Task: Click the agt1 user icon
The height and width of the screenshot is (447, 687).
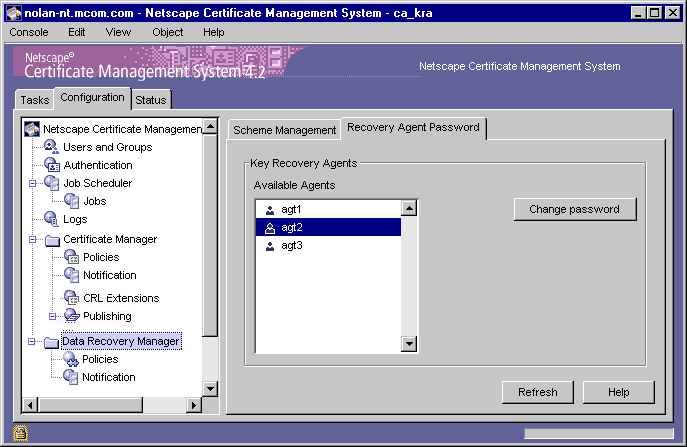Action: (270, 210)
